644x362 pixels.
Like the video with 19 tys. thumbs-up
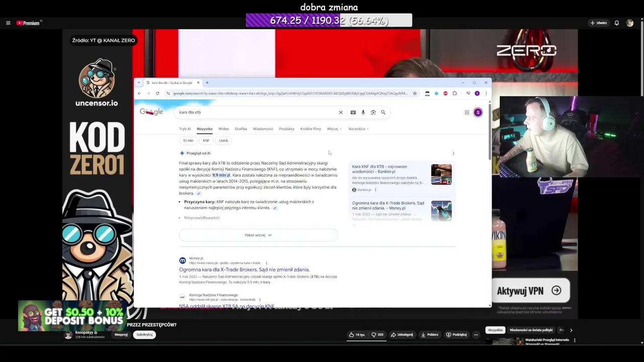[x=357, y=335]
